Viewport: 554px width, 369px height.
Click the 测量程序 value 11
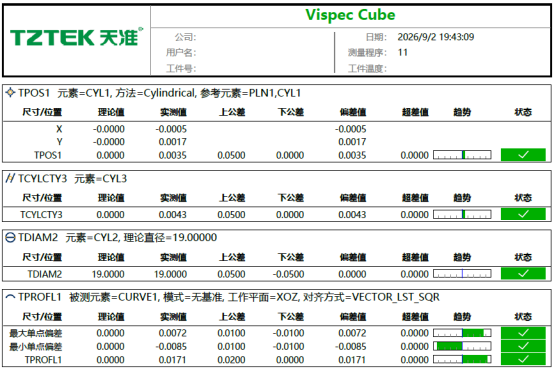[403, 53]
